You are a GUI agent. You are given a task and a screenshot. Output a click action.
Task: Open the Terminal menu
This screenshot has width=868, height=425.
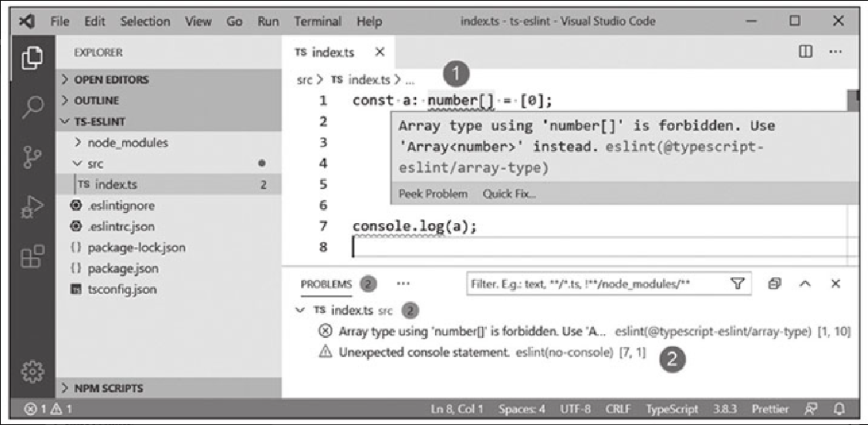click(x=318, y=22)
